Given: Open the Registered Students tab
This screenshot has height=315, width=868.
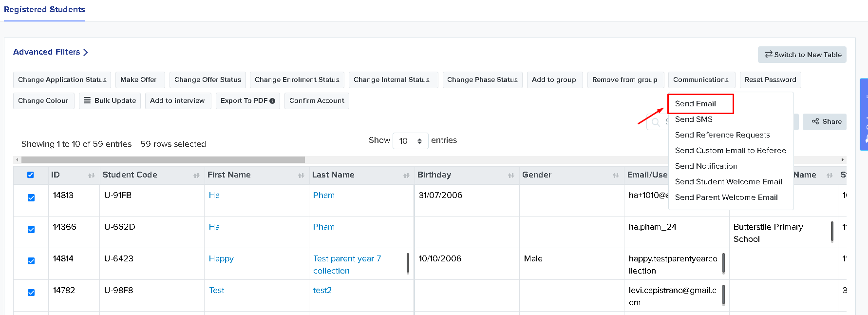Looking at the screenshot, I should tap(44, 10).
